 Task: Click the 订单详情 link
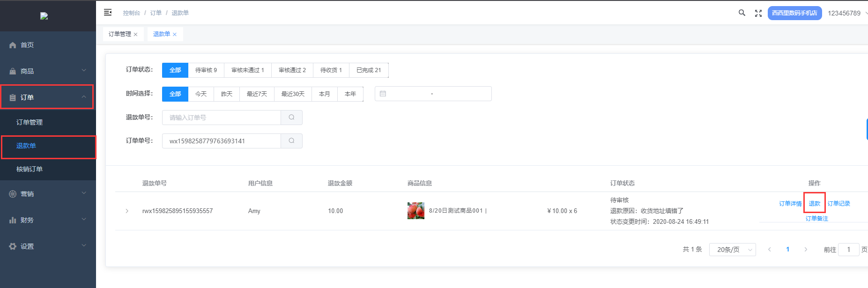pyautogui.click(x=790, y=204)
